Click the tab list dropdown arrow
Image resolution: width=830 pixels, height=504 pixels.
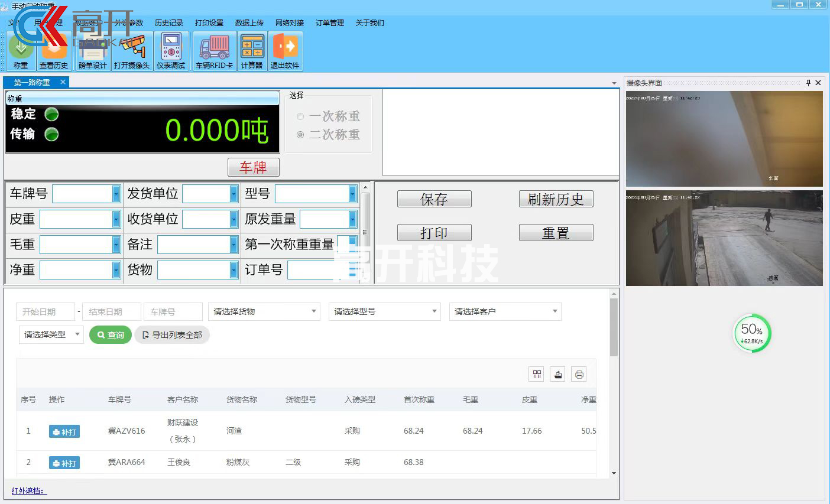pos(614,83)
